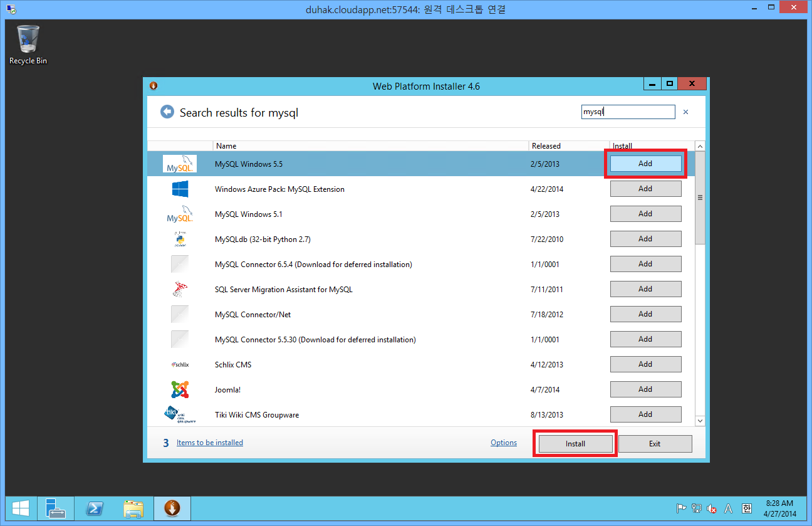
Task: Add MySQL Connector 6.5.4
Action: coord(645,264)
